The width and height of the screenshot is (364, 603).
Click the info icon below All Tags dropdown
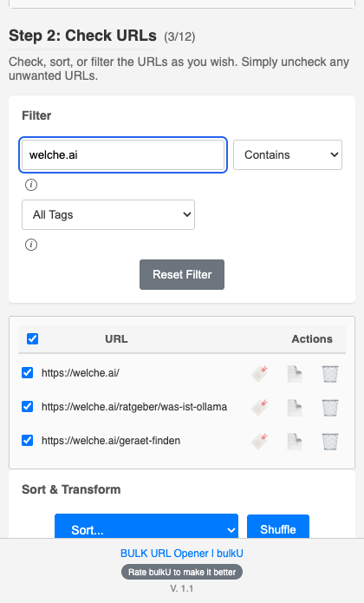click(x=31, y=245)
